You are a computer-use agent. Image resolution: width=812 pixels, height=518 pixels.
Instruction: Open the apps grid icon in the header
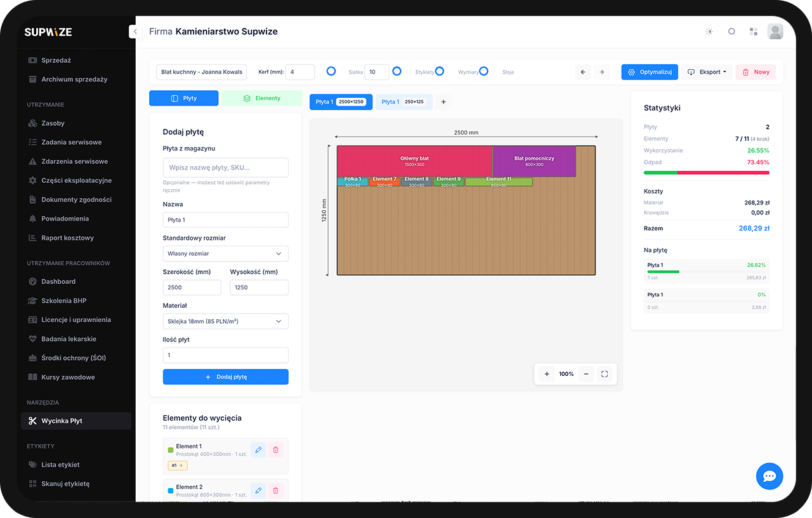click(753, 30)
